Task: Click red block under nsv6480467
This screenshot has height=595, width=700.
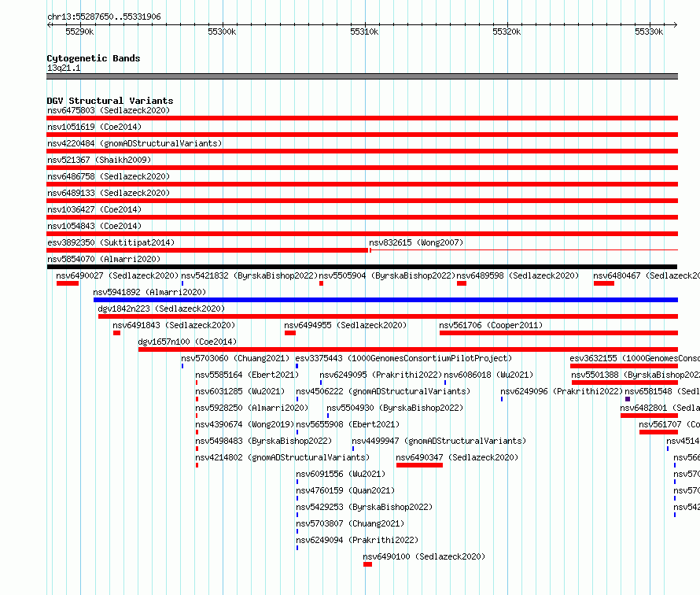Action: [x=604, y=283]
